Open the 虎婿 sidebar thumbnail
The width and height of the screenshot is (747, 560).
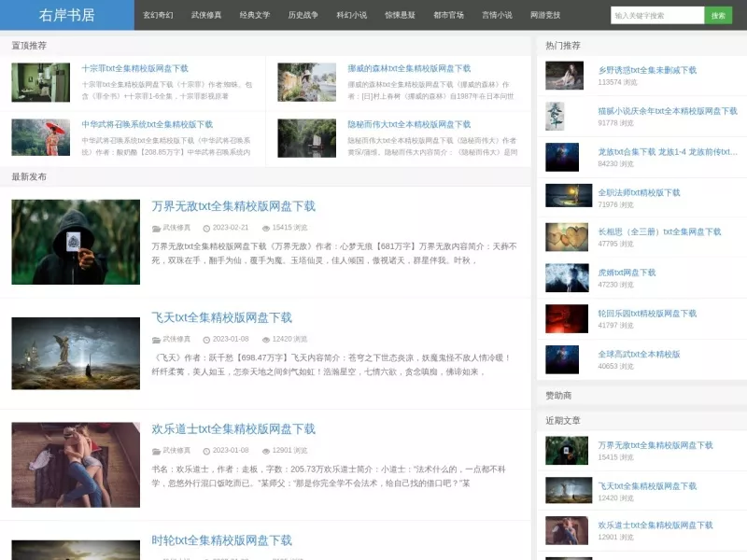(567, 277)
